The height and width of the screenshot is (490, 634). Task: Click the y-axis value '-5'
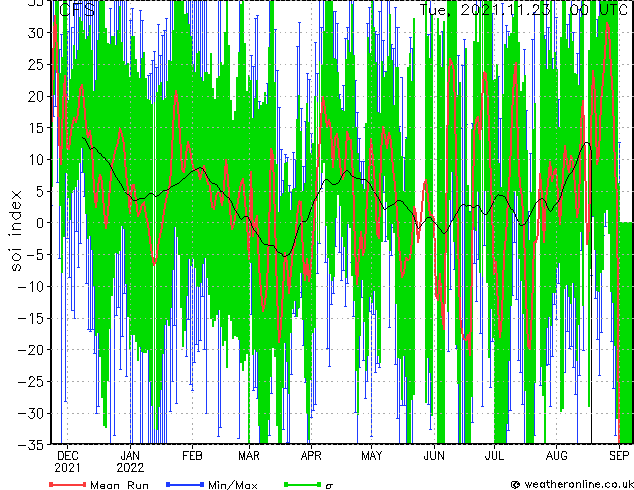(35, 255)
